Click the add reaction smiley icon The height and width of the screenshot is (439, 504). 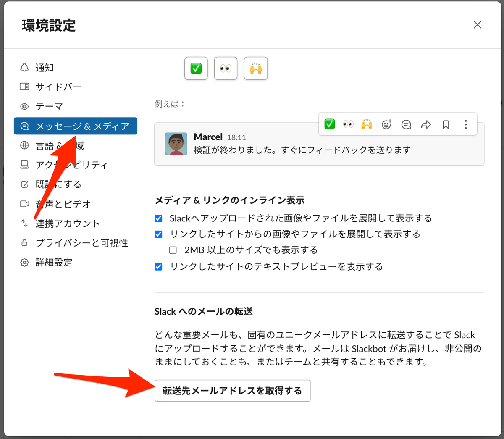(x=386, y=124)
